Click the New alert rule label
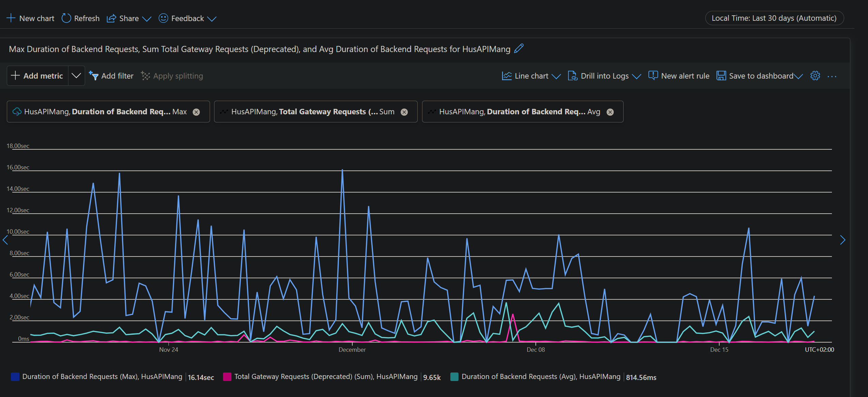This screenshot has width=868, height=397. click(x=685, y=76)
